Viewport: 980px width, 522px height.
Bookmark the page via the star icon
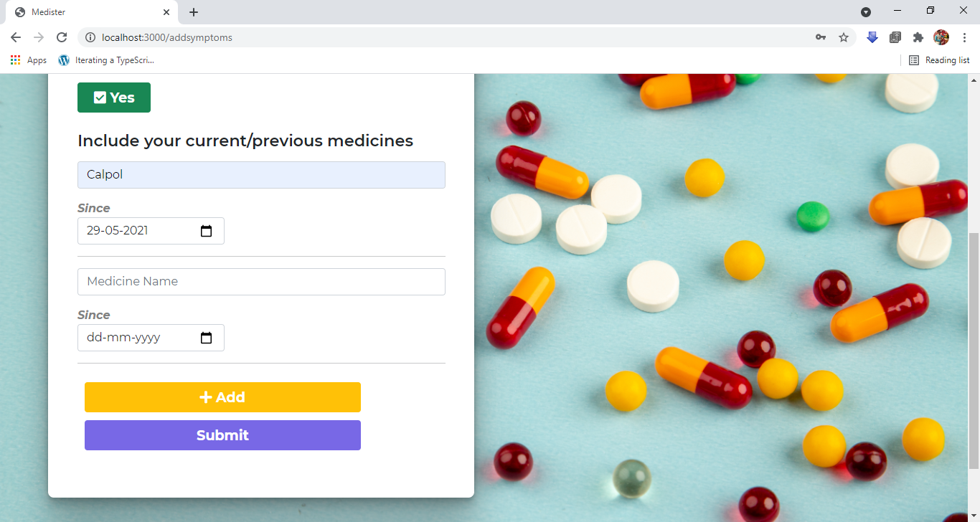pyautogui.click(x=844, y=37)
